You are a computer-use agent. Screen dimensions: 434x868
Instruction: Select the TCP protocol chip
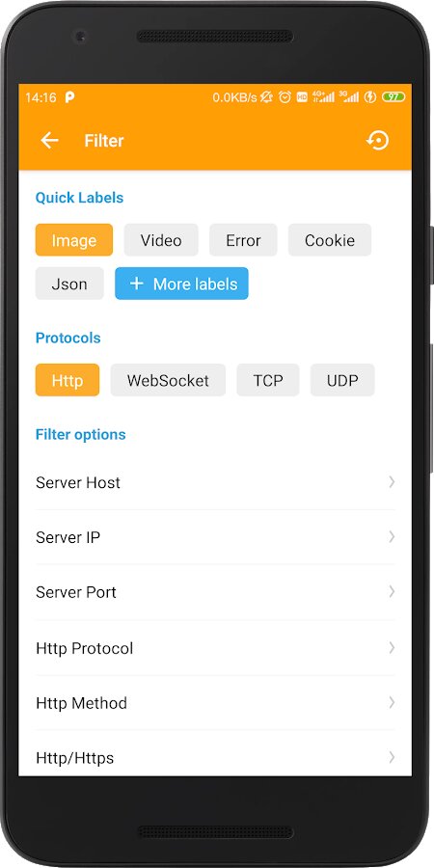[268, 380]
